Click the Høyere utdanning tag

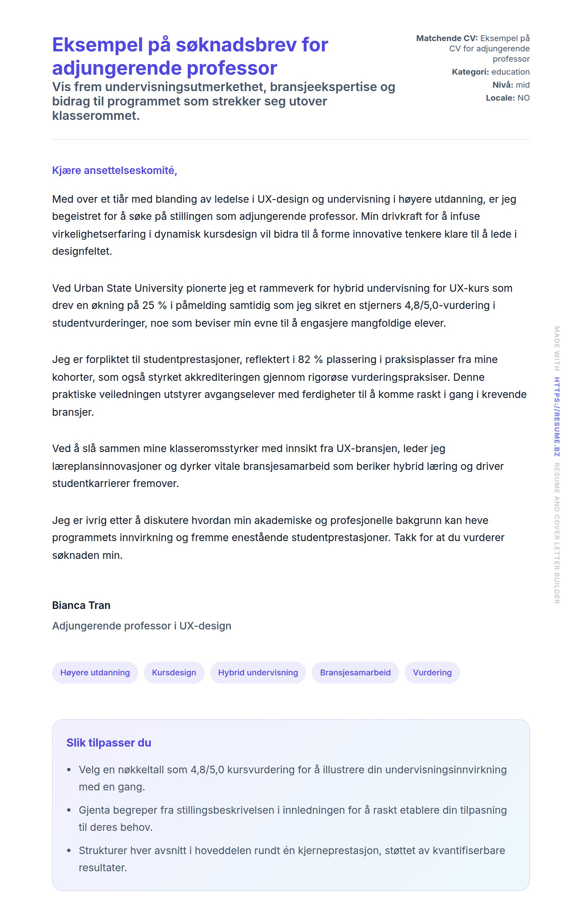[95, 672]
